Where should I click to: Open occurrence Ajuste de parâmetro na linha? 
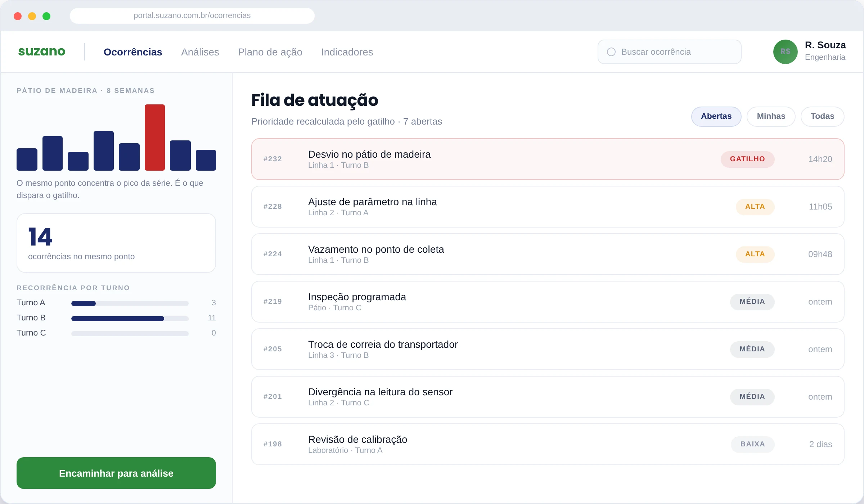[x=548, y=207]
